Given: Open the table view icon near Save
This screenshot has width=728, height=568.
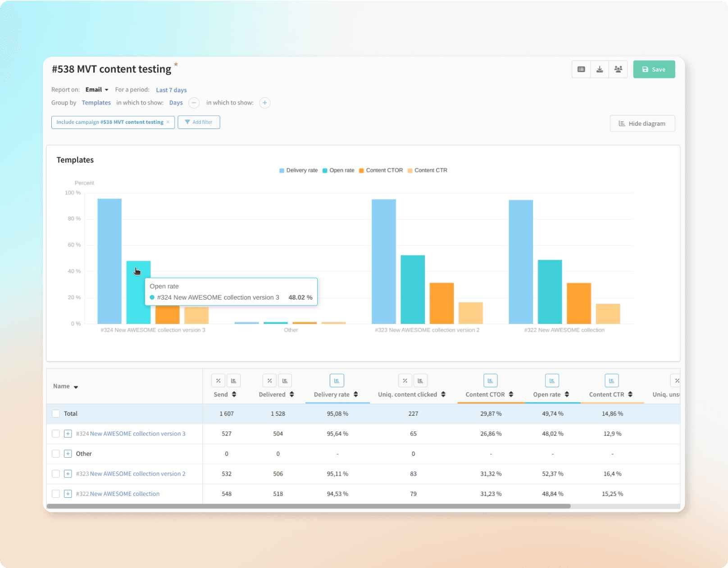Looking at the screenshot, I should click(x=581, y=69).
